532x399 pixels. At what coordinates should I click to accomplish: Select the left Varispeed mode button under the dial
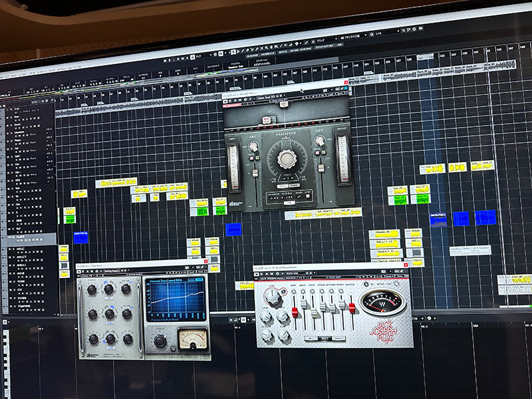(282, 186)
